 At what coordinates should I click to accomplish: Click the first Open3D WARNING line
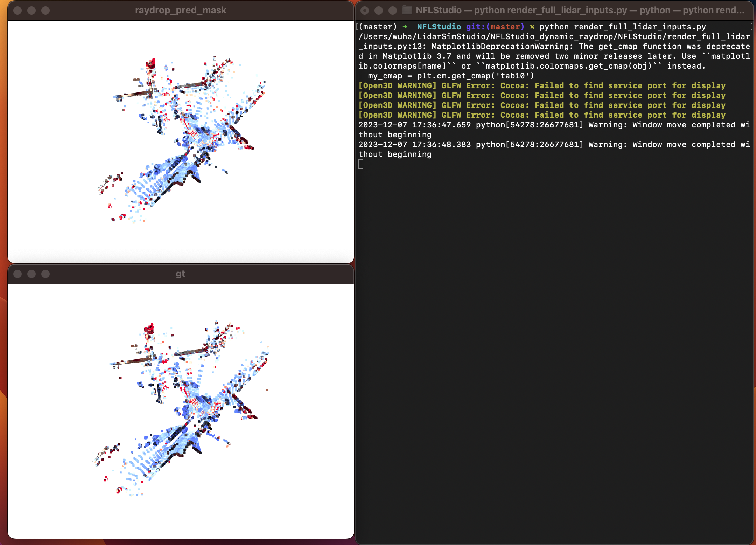click(542, 86)
